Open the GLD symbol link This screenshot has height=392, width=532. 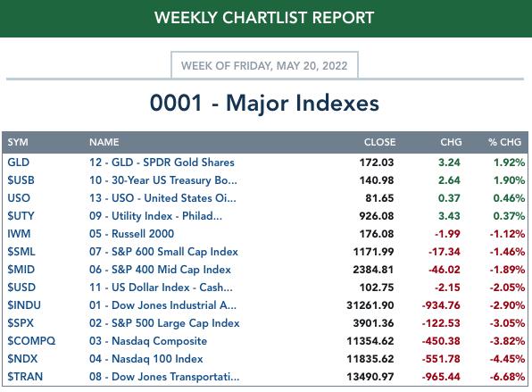19,163
